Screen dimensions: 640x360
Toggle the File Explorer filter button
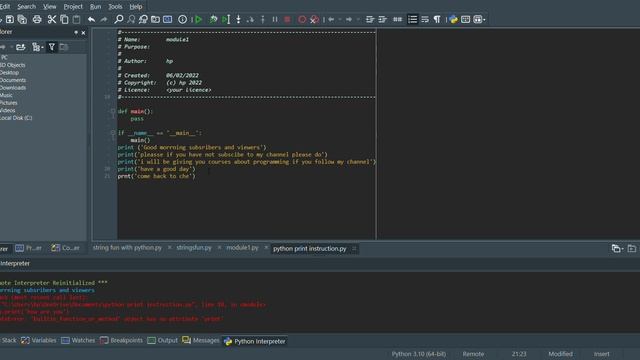(x=52, y=47)
